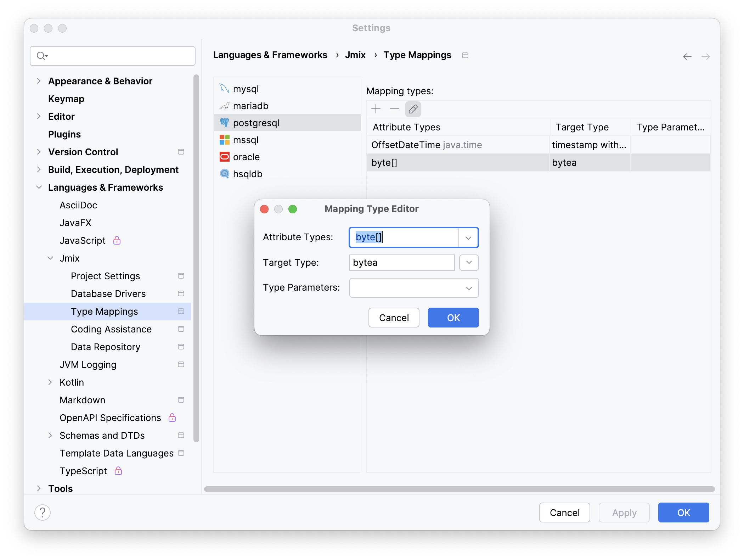744x560 pixels.
Task: Open the mapping edit pencil icon
Action: tap(413, 109)
